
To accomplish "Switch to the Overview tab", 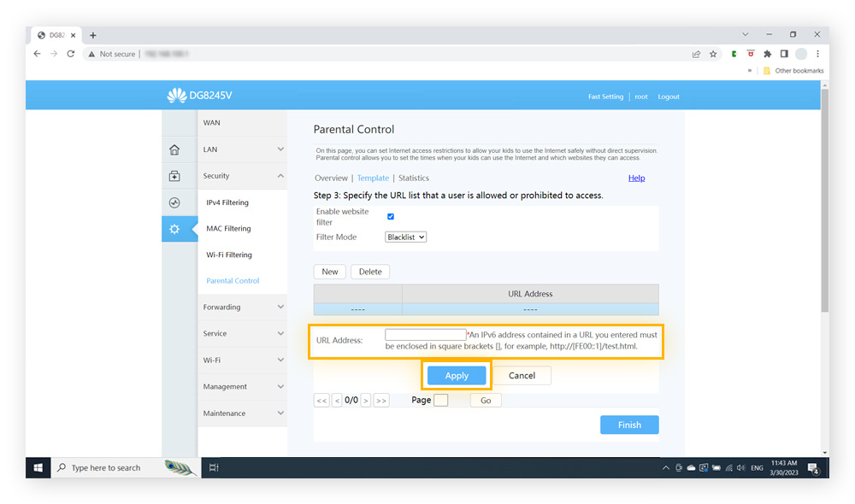I will coord(331,179).
